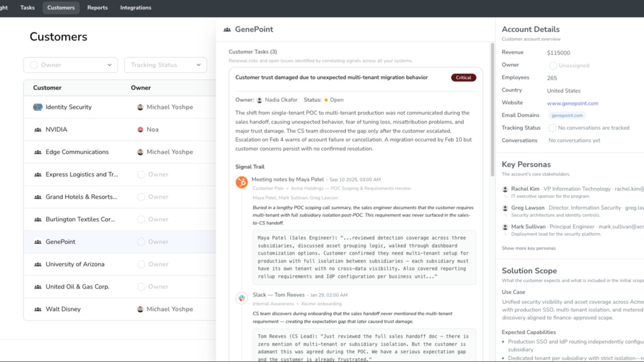Assign an owner to Express Logistics
Viewport: 644px width, 362px height.
[x=153, y=175]
